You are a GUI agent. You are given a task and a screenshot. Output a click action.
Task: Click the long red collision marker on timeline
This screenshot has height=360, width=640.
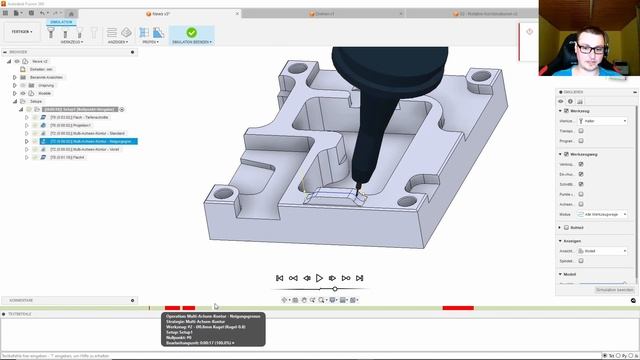pos(458,308)
